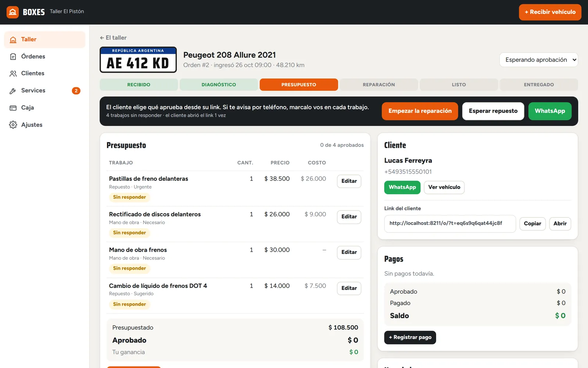The width and height of the screenshot is (588, 368).
Task: Select the PRESUPUESTO stage tab
Action: click(299, 85)
